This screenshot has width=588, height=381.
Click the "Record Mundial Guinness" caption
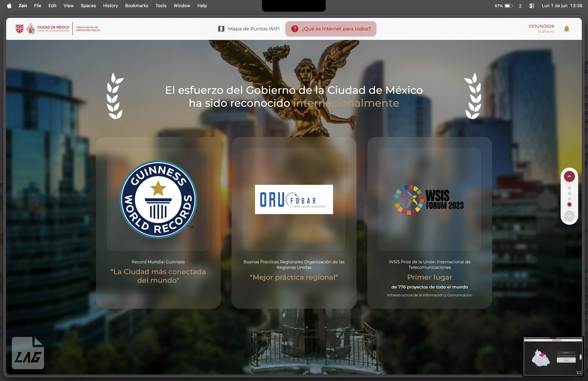(158, 262)
